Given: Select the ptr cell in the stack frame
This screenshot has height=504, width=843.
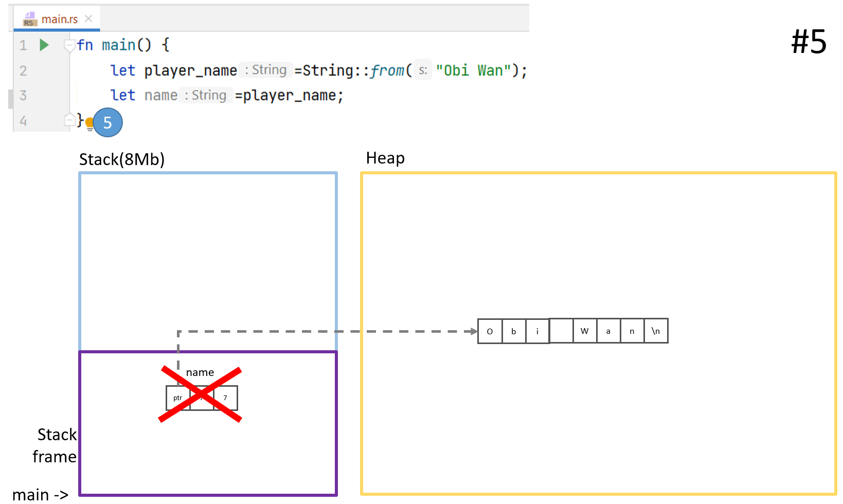Looking at the screenshot, I should pyautogui.click(x=177, y=398).
